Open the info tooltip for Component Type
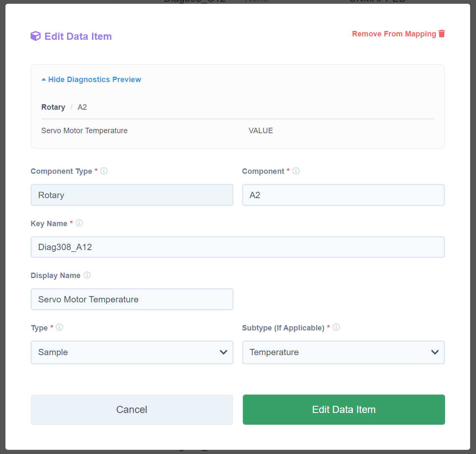476x454 pixels. [x=103, y=171]
